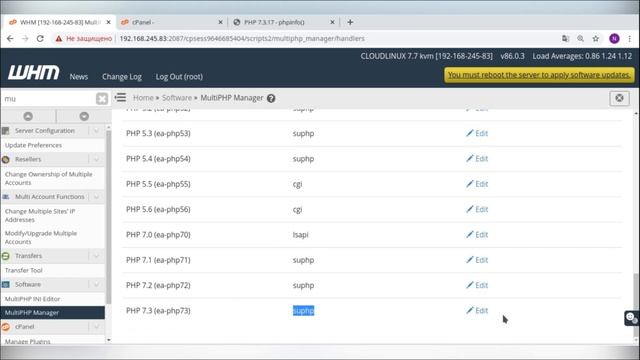Click the close circle button at top right
This screenshot has width=640, height=360.
619,98
